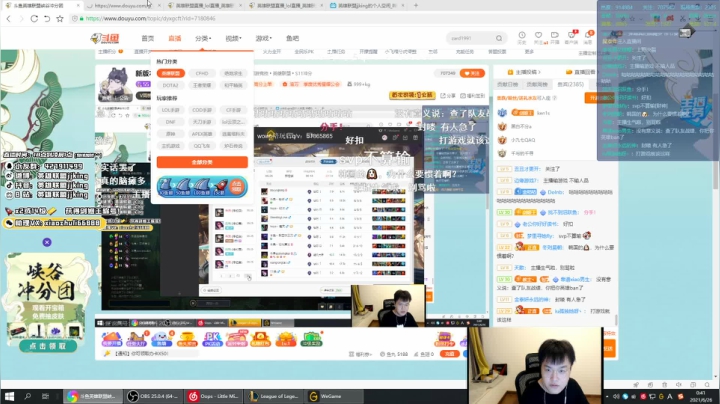Open the PK activity icon in gift bar

212,339
